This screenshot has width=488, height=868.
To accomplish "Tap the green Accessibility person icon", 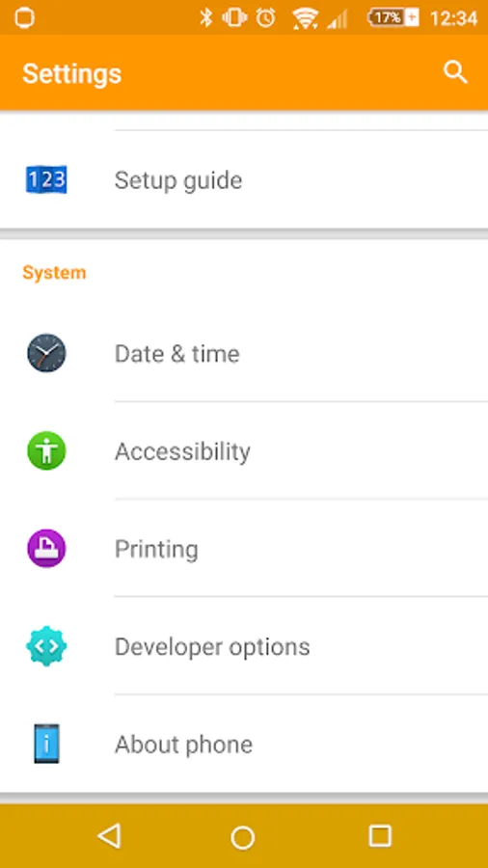I will tap(46, 450).
